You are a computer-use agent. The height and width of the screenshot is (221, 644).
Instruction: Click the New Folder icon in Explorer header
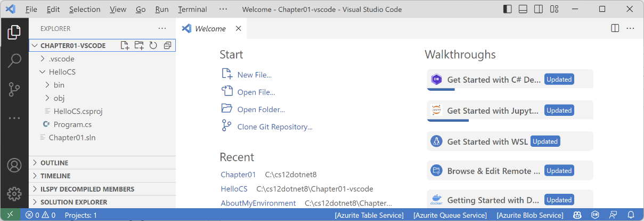coord(139,45)
